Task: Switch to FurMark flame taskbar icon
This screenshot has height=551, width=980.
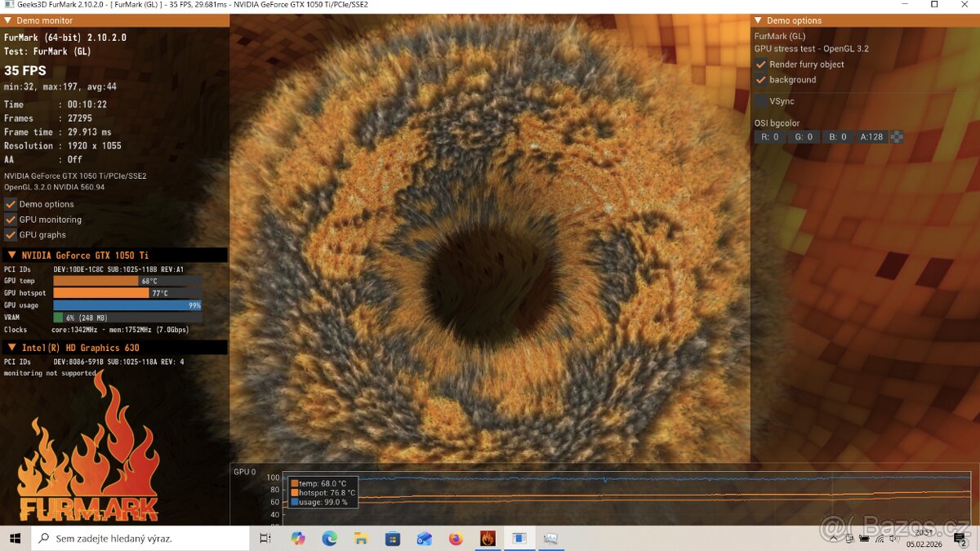Action: coord(488,539)
